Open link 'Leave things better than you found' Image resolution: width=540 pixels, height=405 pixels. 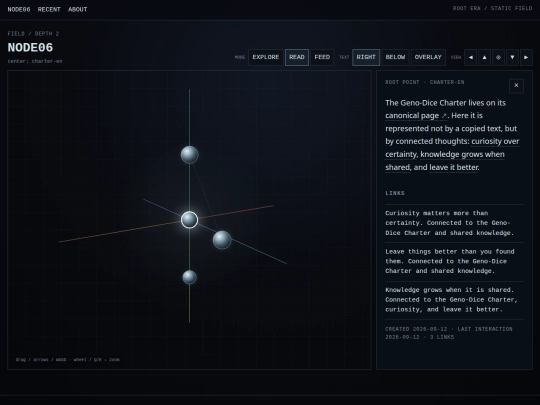coord(454,261)
